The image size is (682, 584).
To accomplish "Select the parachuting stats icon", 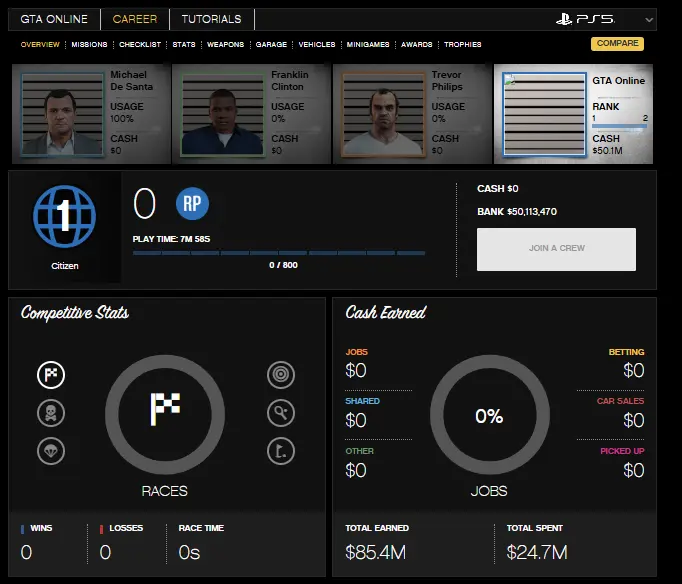I will click(x=51, y=449).
